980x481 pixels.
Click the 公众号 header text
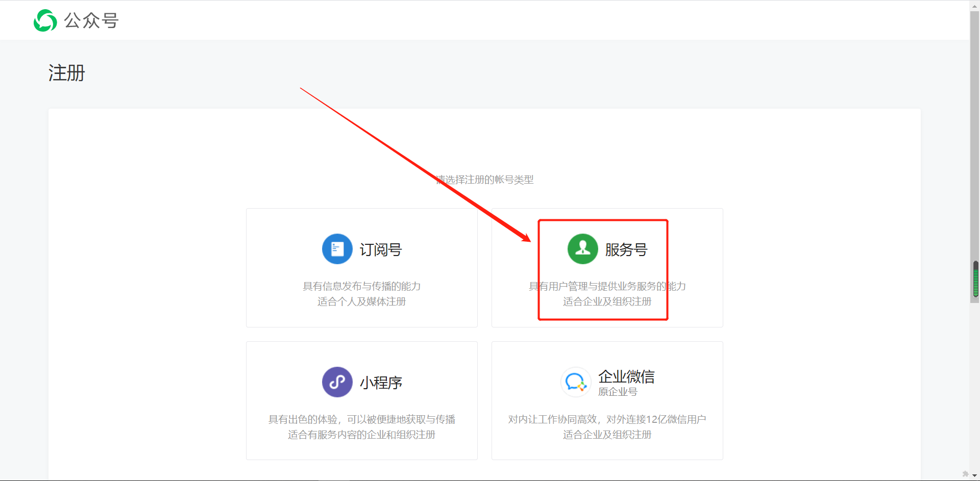coord(91,20)
